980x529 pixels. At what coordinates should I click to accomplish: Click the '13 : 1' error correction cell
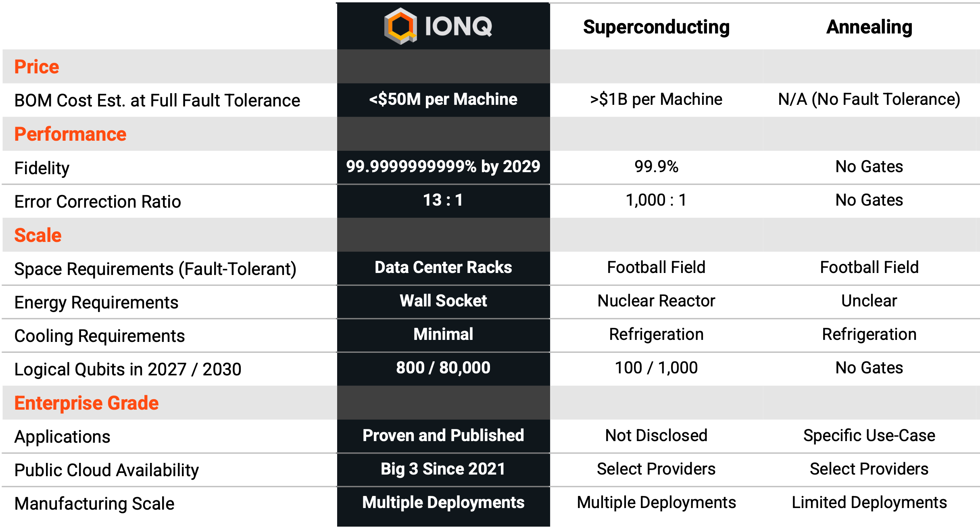(x=443, y=200)
